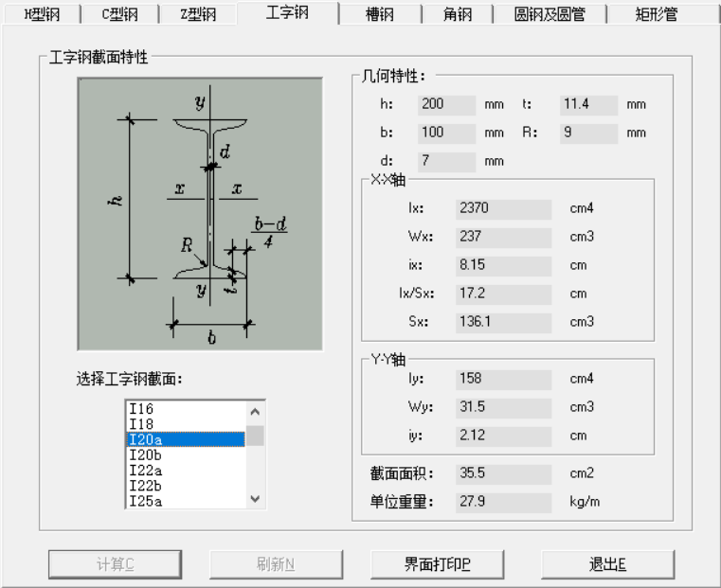Image resolution: width=721 pixels, height=588 pixels.
Task: Click the section list scroll up arrow
Action: 255,411
